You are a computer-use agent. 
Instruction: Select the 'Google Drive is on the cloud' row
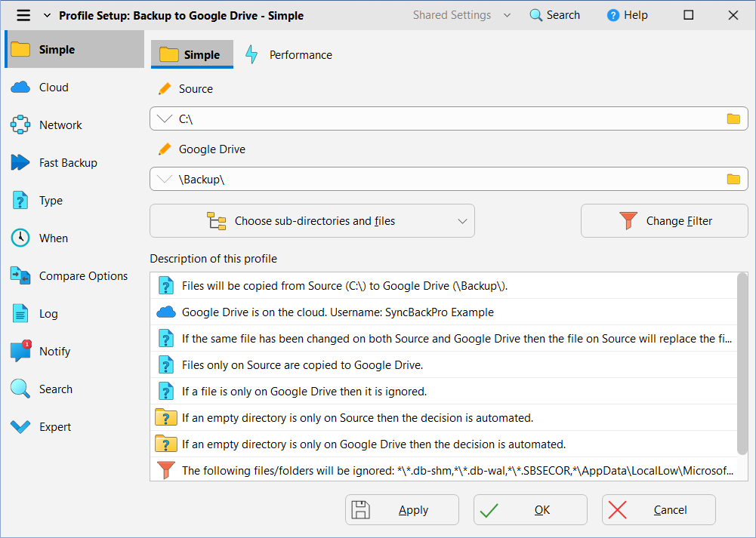[x=443, y=312]
